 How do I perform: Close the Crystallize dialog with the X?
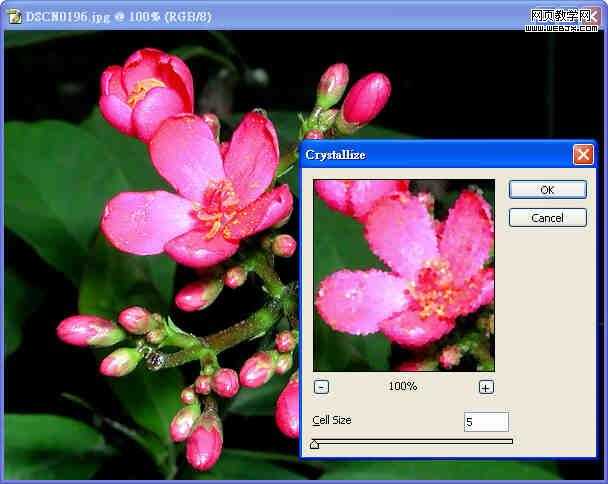click(x=583, y=155)
